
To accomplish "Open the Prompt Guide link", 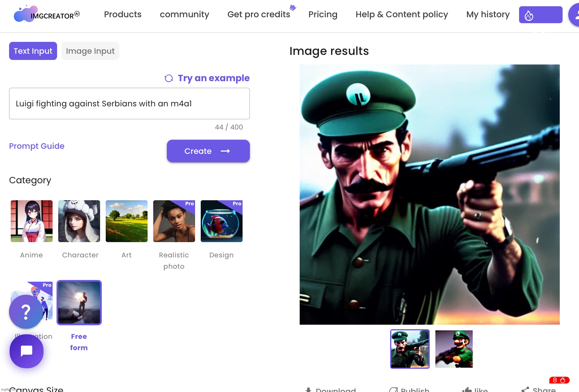I will click(37, 146).
